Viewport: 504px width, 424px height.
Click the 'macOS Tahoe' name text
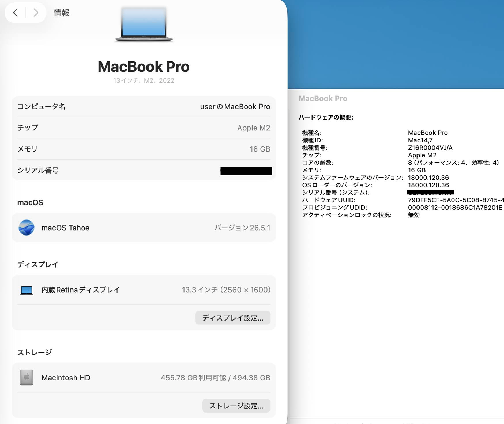click(66, 228)
